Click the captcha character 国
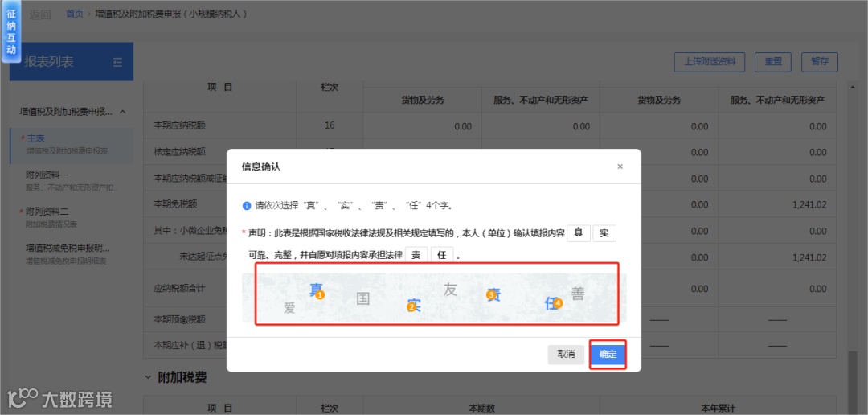The height and width of the screenshot is (415, 868). tap(362, 299)
